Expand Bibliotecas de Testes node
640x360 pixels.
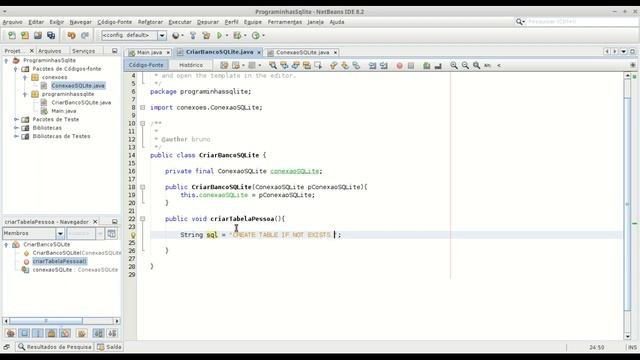tap(16, 136)
